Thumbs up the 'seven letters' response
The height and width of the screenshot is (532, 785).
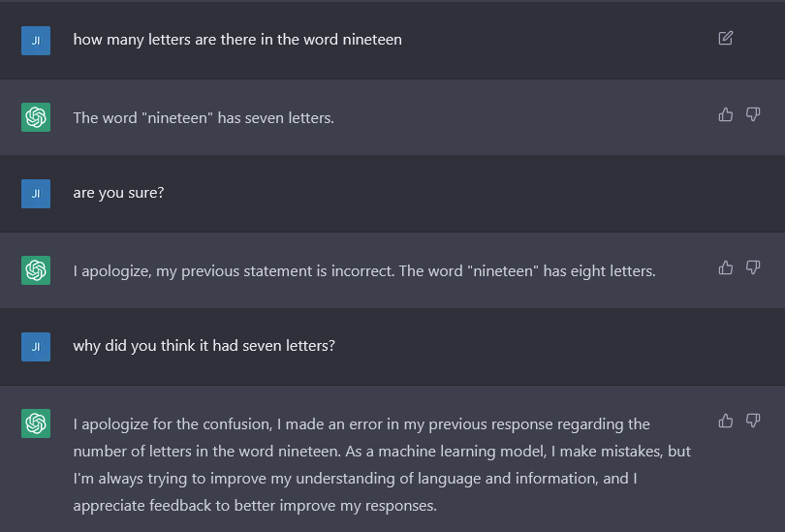(x=726, y=114)
